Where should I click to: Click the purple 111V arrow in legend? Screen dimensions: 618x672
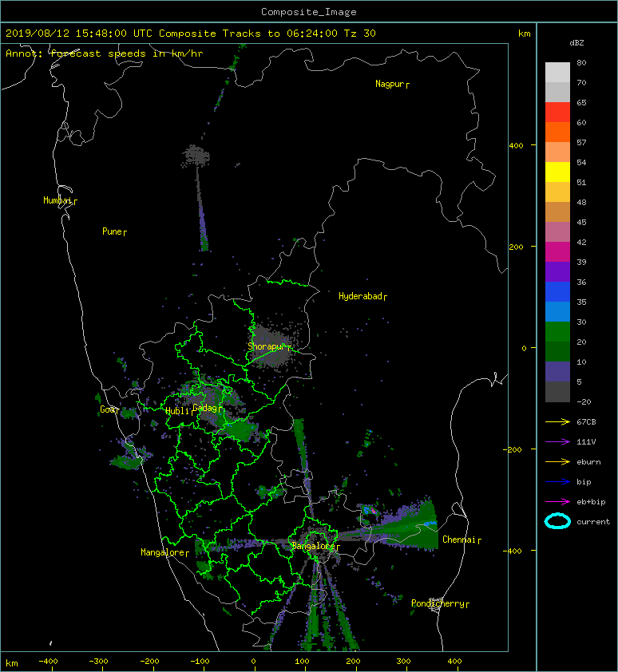(557, 441)
